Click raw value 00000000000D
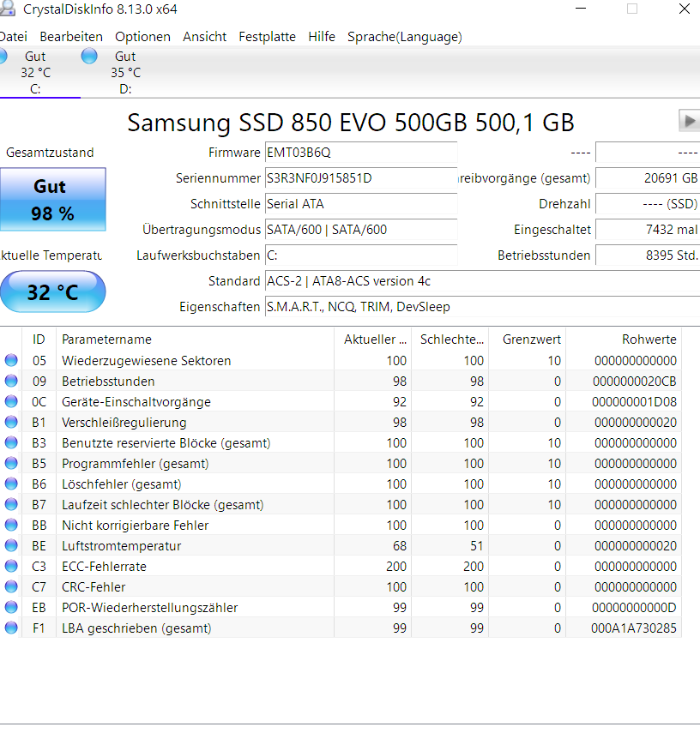The width and height of the screenshot is (700, 733). tap(634, 608)
